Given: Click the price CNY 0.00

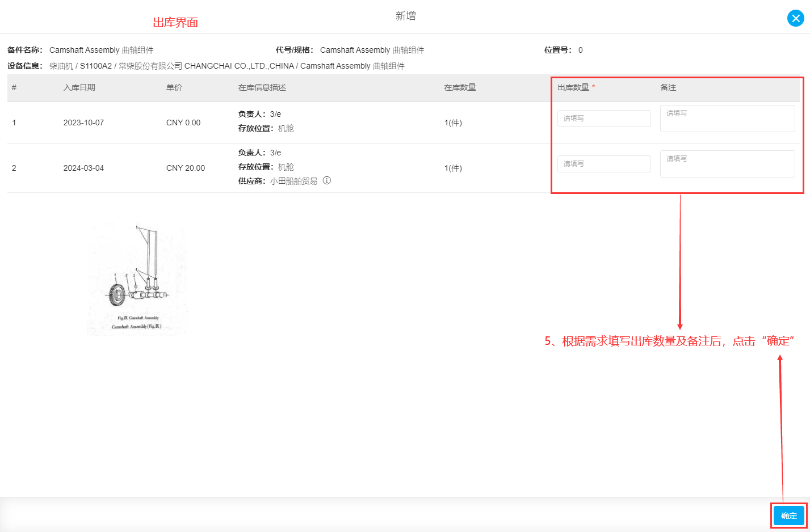Looking at the screenshot, I should tap(183, 123).
